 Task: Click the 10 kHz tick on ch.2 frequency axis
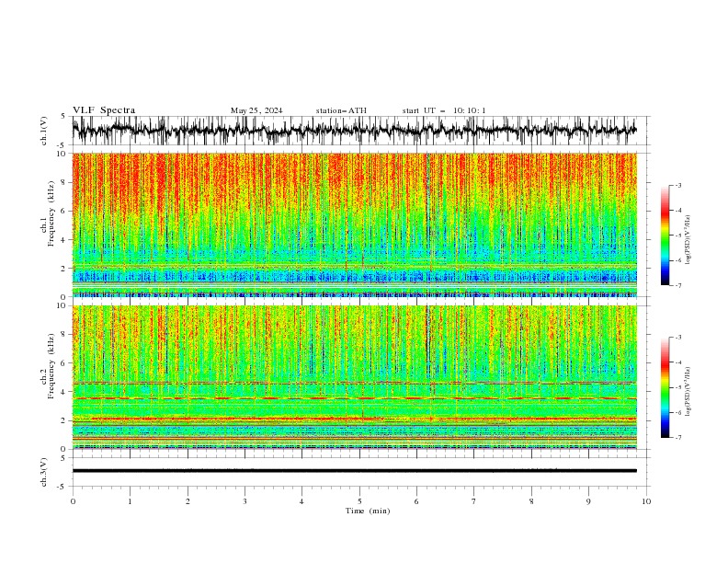point(62,305)
